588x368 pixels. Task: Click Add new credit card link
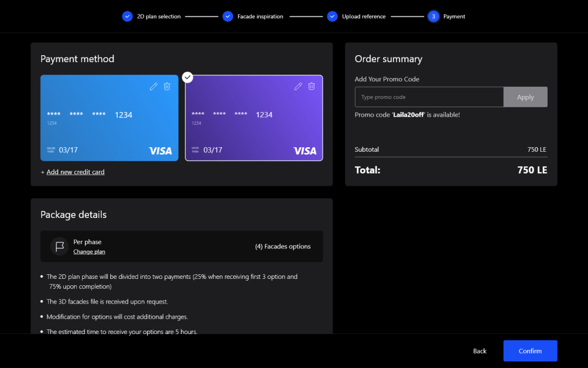75,172
